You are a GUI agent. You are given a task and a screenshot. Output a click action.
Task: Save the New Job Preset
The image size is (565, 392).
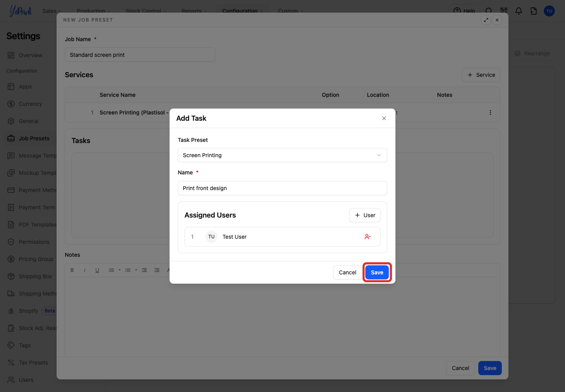tap(490, 368)
